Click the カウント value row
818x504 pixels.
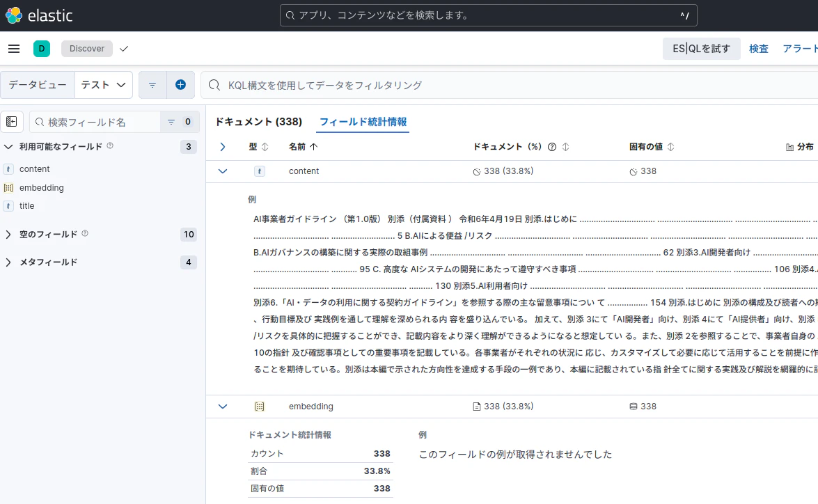pyautogui.click(x=320, y=453)
